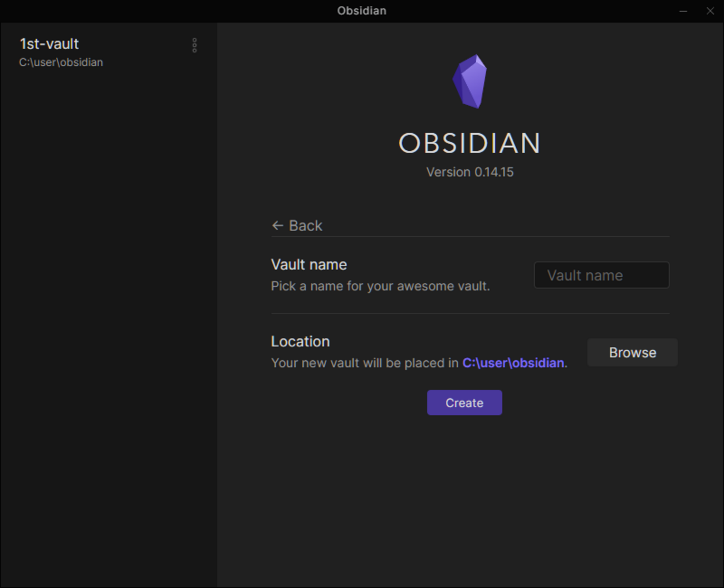Click the minimize icon in the title bar
Image resolution: width=724 pixels, height=588 pixels.
pyautogui.click(x=682, y=11)
